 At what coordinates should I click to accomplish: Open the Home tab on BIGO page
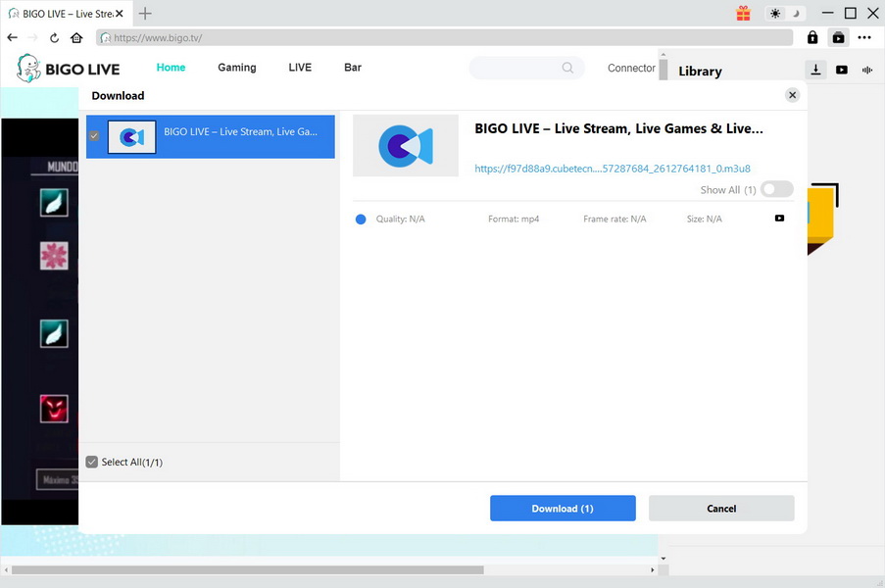click(171, 68)
